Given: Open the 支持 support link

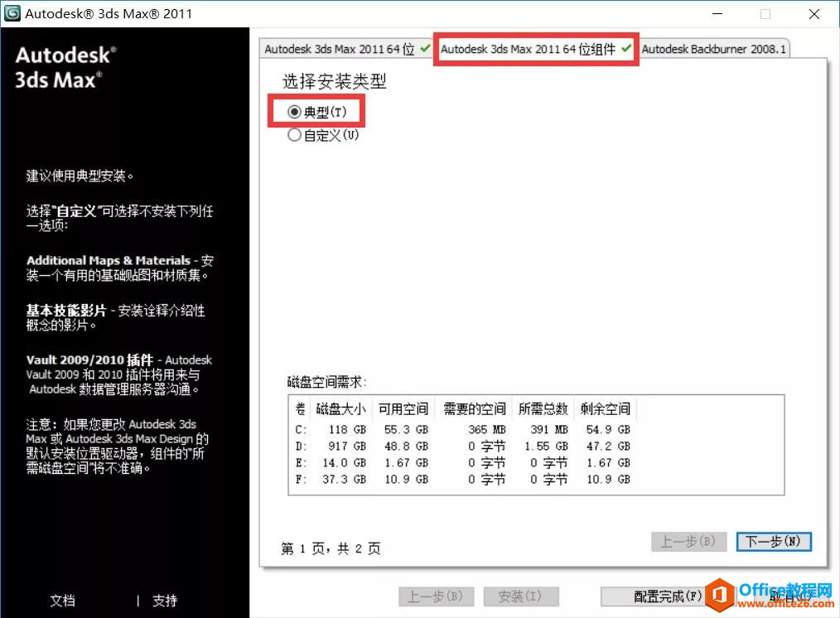Looking at the screenshot, I should [165, 601].
